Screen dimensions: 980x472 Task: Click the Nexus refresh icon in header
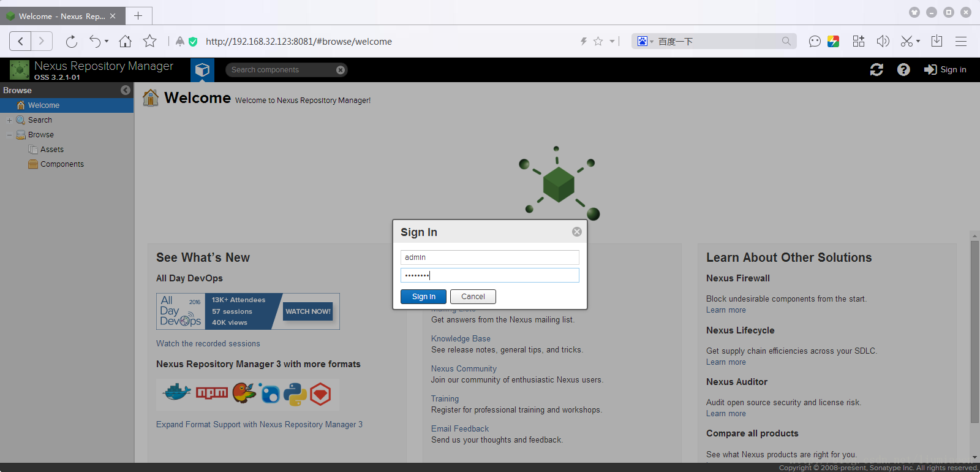[876, 70]
